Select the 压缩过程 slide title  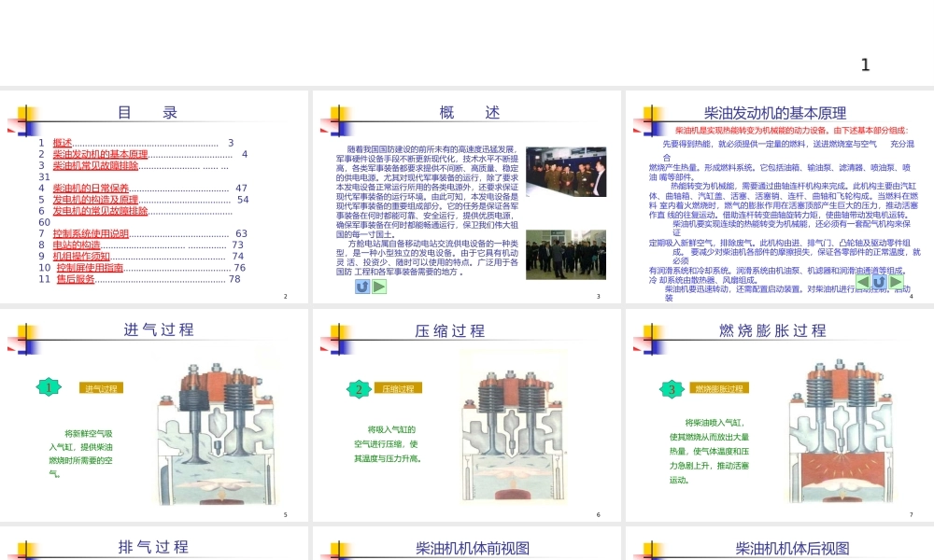pyautogui.click(x=450, y=331)
